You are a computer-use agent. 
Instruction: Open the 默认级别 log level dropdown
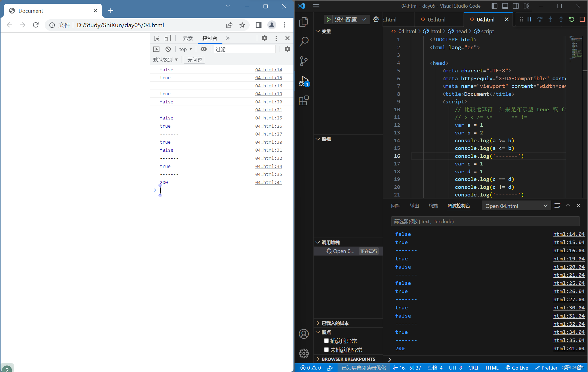click(165, 60)
